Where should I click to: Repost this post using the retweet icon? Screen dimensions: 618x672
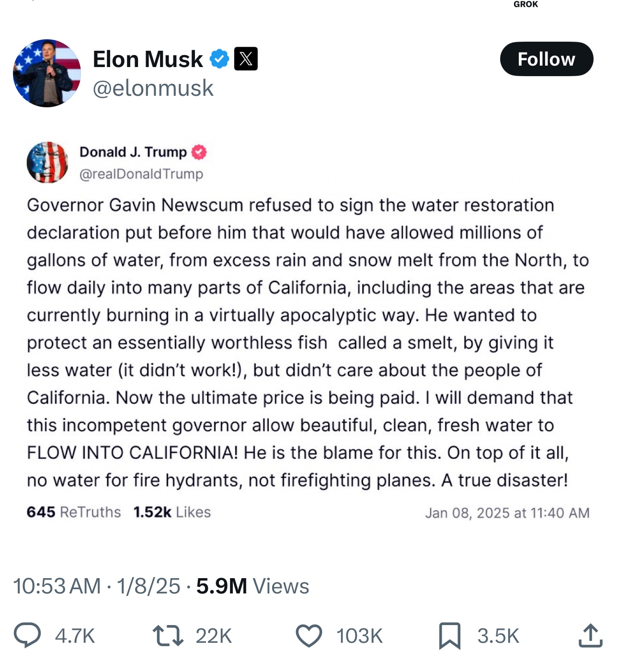point(168,636)
